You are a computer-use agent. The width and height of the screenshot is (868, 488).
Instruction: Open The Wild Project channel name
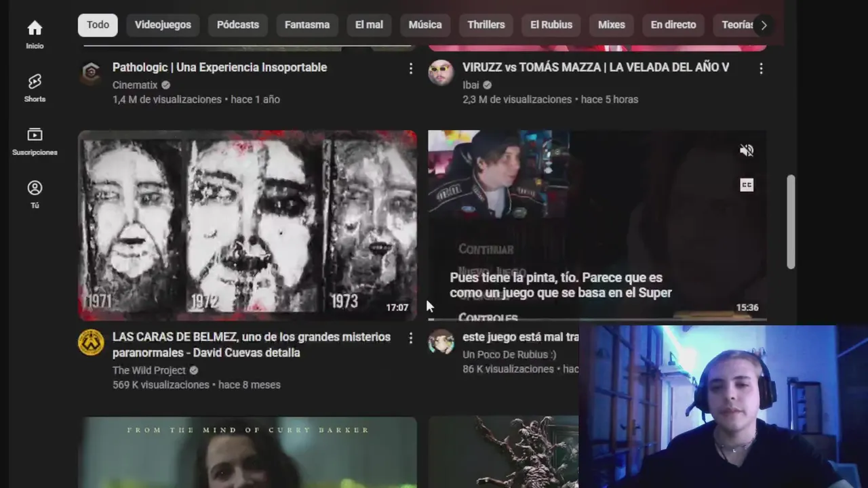149,370
